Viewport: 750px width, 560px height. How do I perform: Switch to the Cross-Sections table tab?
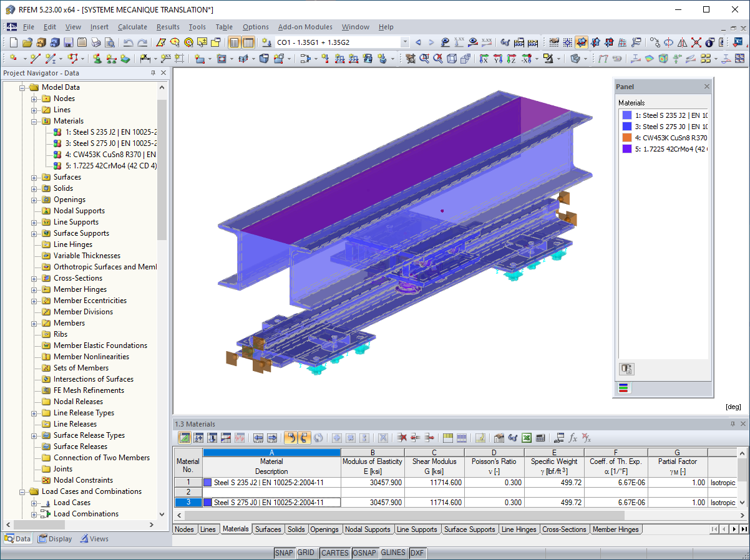(564, 529)
